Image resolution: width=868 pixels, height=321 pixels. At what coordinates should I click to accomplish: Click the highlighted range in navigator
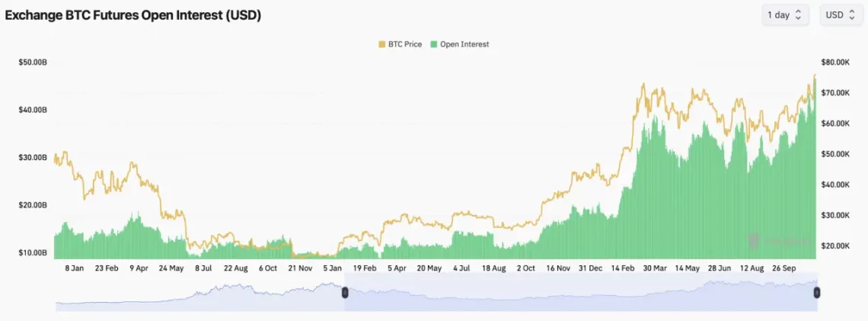579,293
